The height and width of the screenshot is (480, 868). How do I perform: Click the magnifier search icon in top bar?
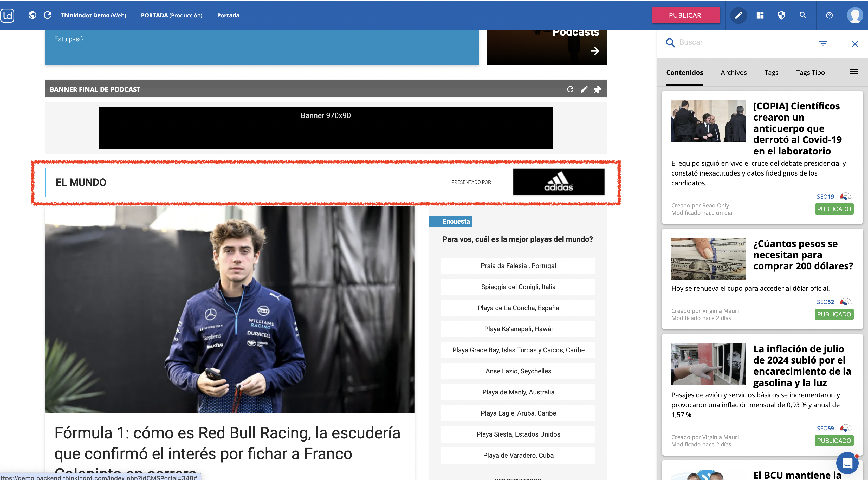pos(803,15)
